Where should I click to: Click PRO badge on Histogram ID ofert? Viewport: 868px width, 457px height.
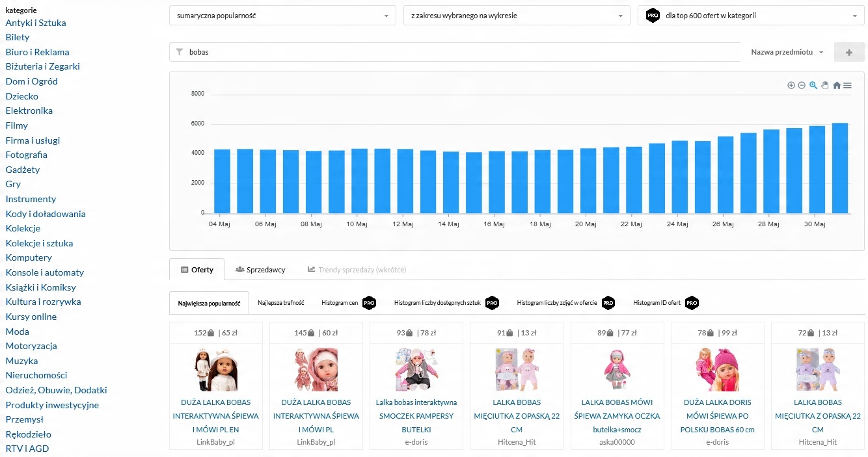(692, 303)
